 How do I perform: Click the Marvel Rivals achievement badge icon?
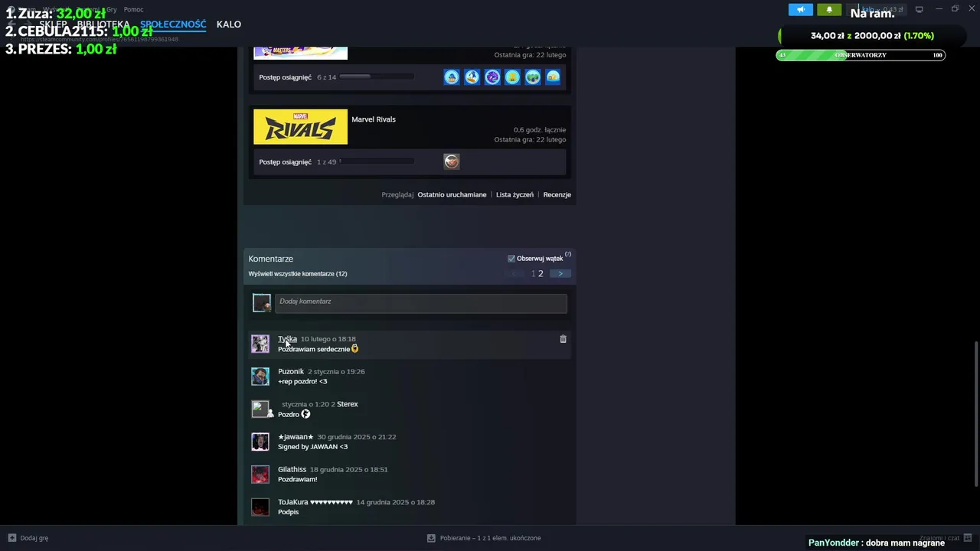click(x=452, y=161)
